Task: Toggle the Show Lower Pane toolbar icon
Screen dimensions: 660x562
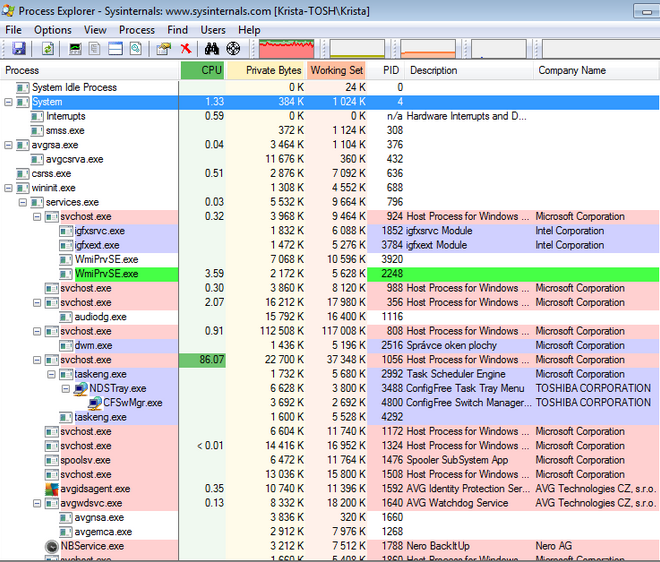Action: 115,49
